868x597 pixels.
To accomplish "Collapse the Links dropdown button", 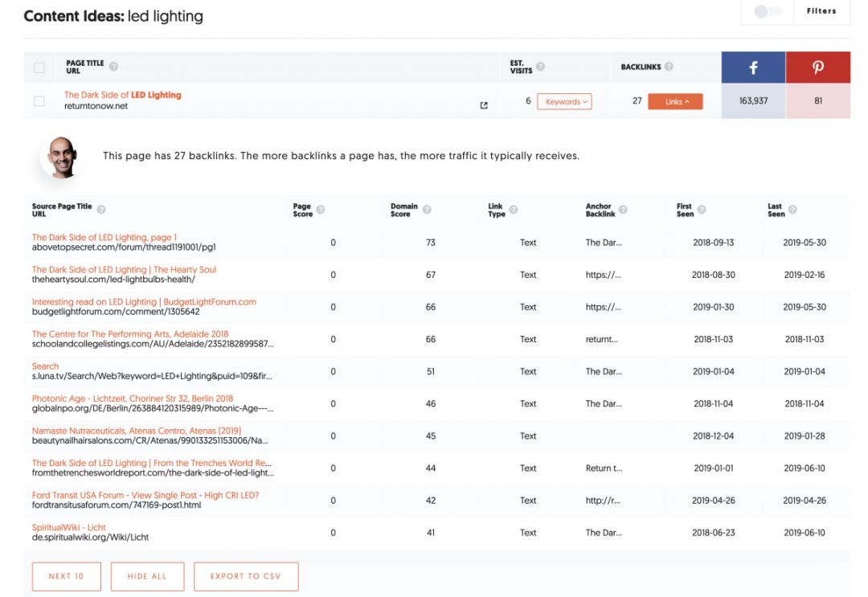I will (x=675, y=101).
